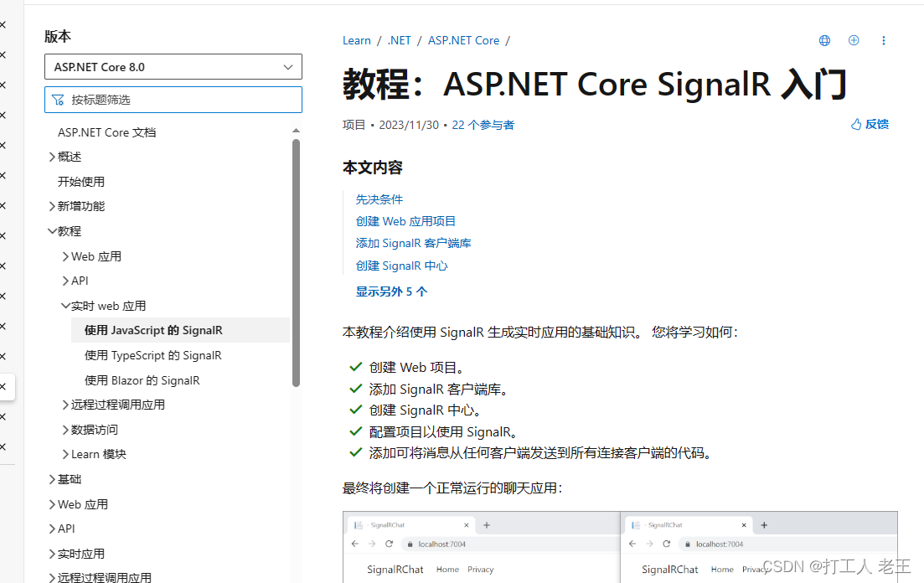
Task: Open ASP.NET Core 文档 in sidebar
Action: [x=106, y=132]
